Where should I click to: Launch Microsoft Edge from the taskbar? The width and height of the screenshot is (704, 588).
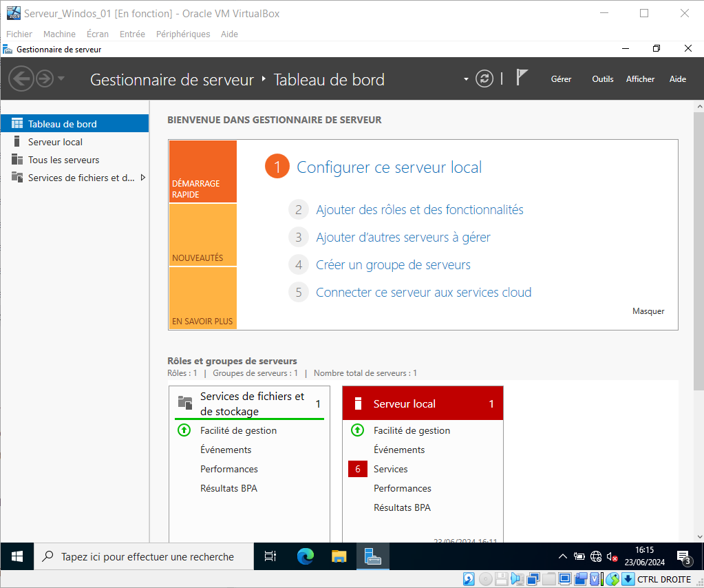tap(306, 556)
